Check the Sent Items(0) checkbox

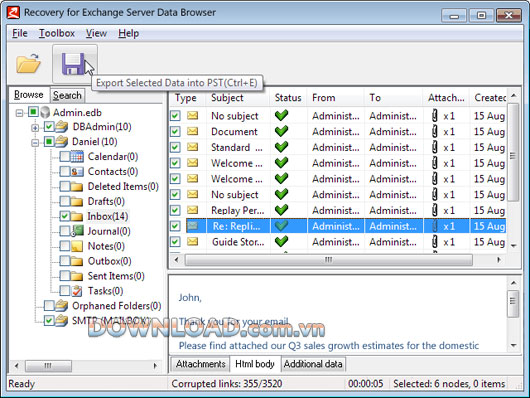click(x=65, y=276)
